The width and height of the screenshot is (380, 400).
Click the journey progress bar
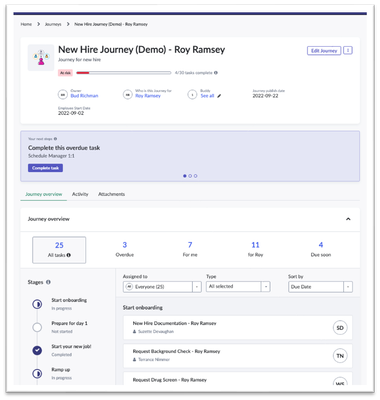click(124, 73)
